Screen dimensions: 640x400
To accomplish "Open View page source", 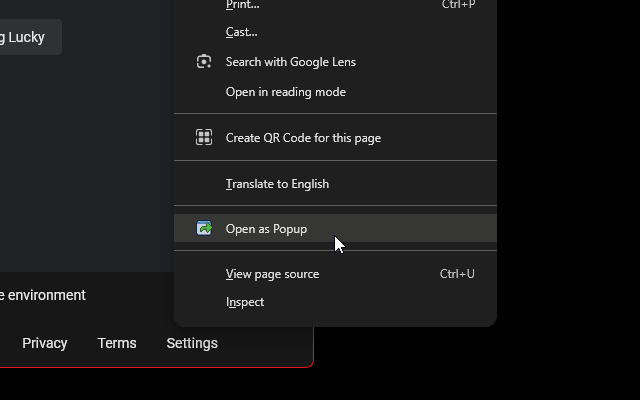I will (272, 274).
